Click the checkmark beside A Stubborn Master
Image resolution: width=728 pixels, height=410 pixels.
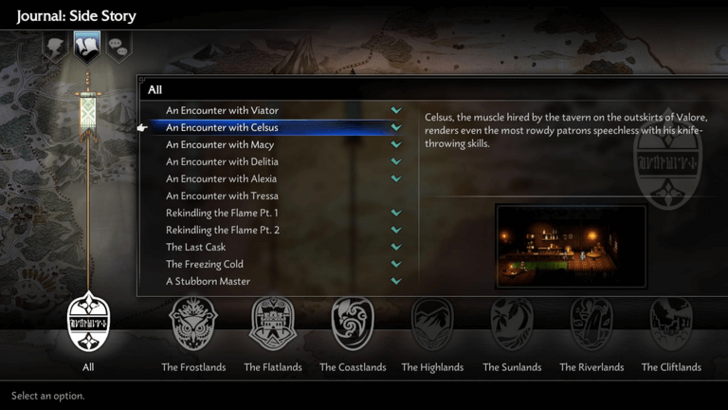point(396,281)
